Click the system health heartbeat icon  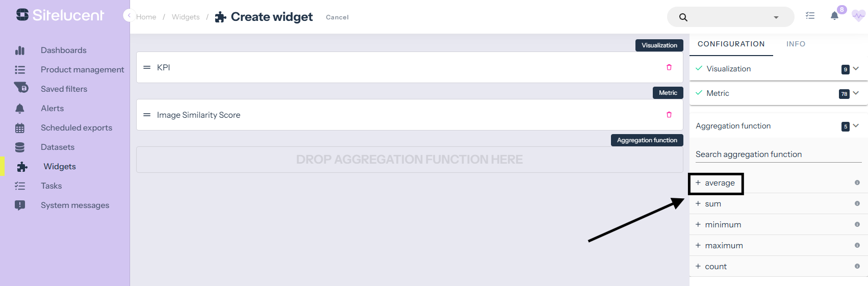[x=858, y=16]
